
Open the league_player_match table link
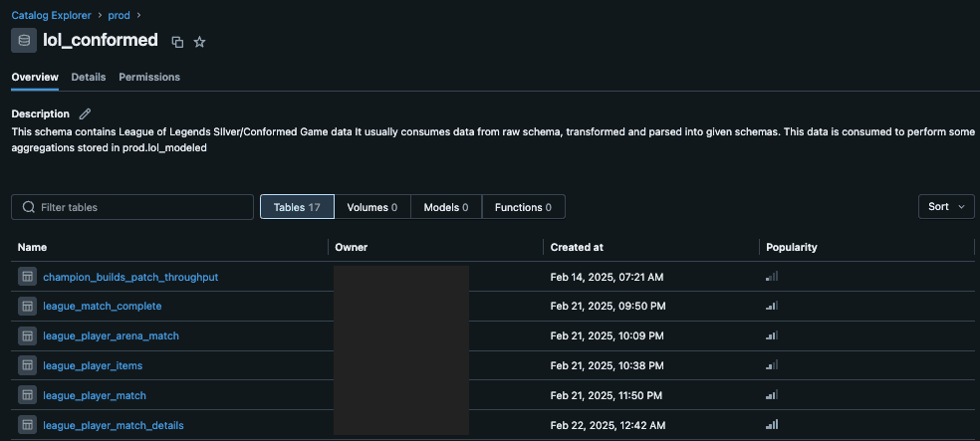pyautogui.click(x=95, y=395)
